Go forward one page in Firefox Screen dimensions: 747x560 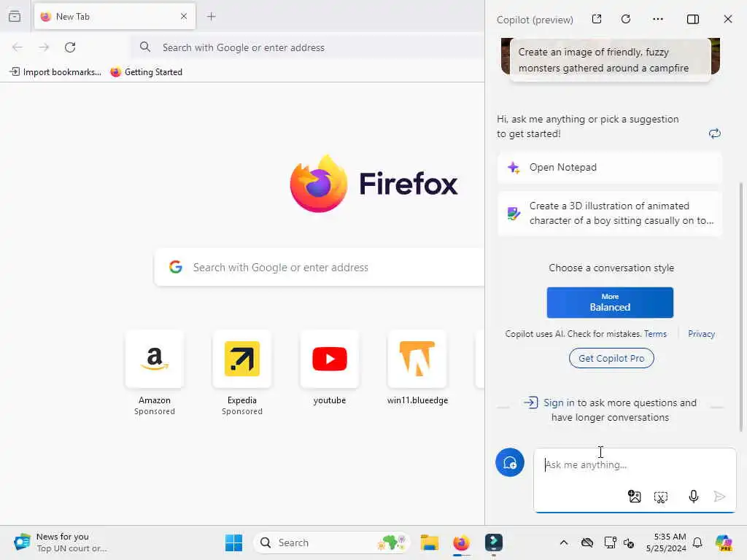click(x=44, y=47)
